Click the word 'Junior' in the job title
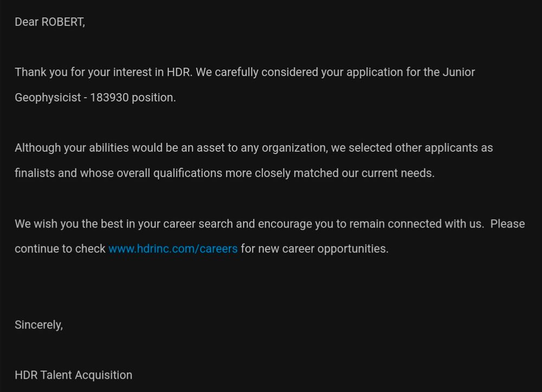Image resolution: width=542 pixels, height=392 pixels. click(x=459, y=72)
